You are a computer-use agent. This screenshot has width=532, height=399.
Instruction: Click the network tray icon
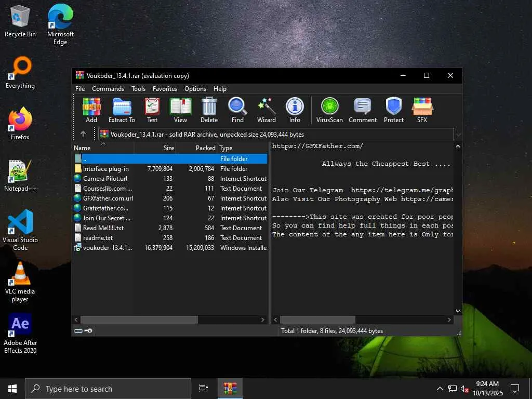click(453, 389)
